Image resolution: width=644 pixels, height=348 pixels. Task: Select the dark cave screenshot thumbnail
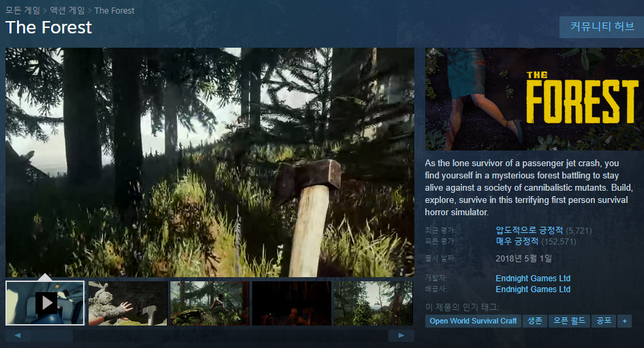click(292, 303)
